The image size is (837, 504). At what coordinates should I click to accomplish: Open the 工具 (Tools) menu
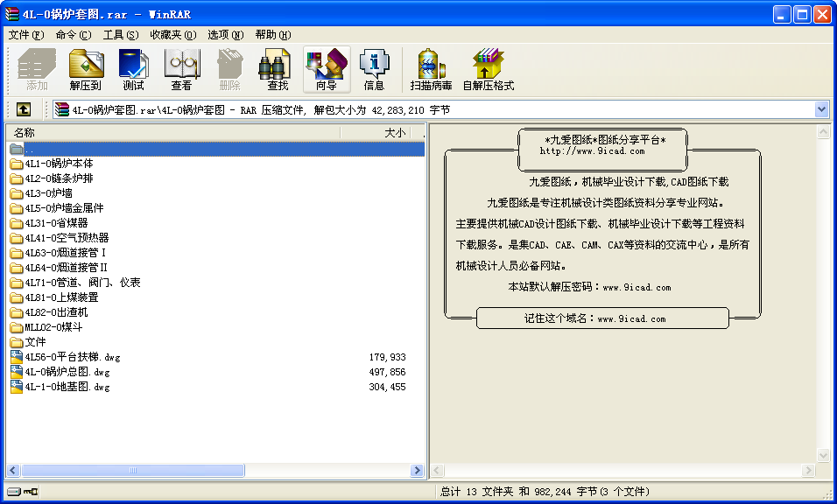point(120,35)
